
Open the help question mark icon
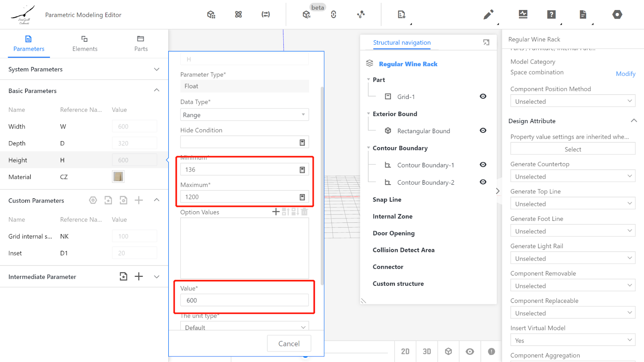pos(551,15)
